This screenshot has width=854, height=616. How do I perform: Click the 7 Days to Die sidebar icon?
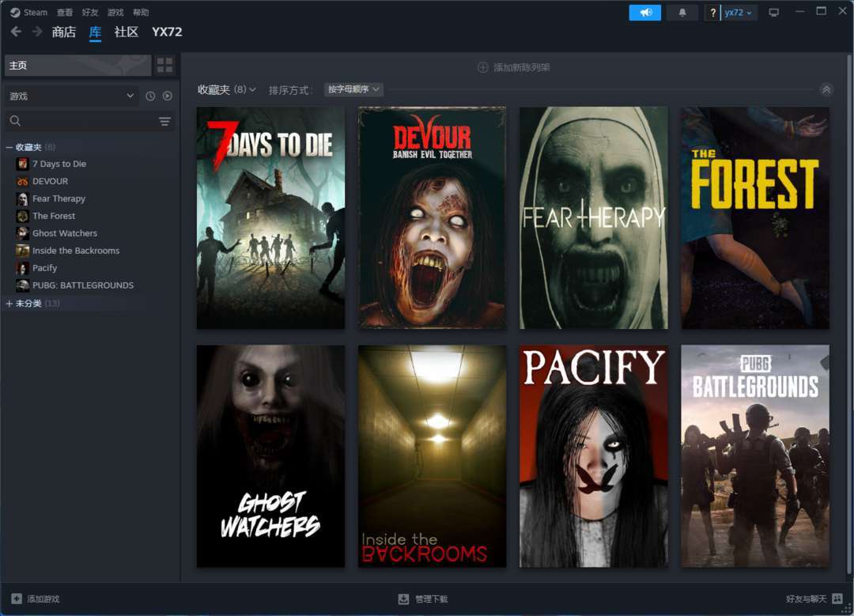tap(22, 164)
